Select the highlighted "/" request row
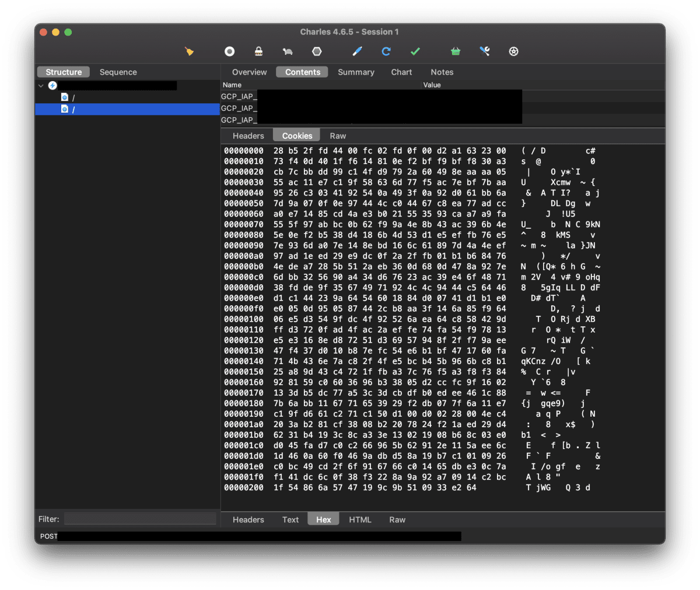 (x=127, y=109)
